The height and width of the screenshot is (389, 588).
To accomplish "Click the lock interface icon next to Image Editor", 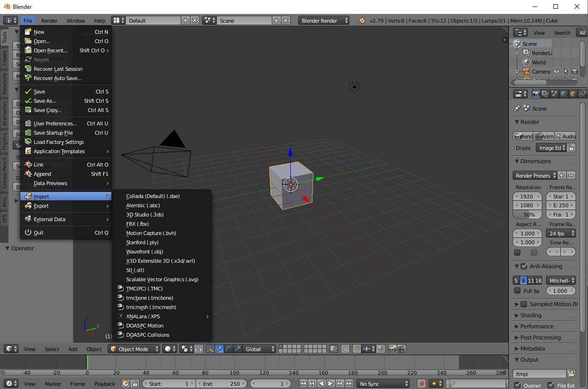I will pyautogui.click(x=571, y=148).
